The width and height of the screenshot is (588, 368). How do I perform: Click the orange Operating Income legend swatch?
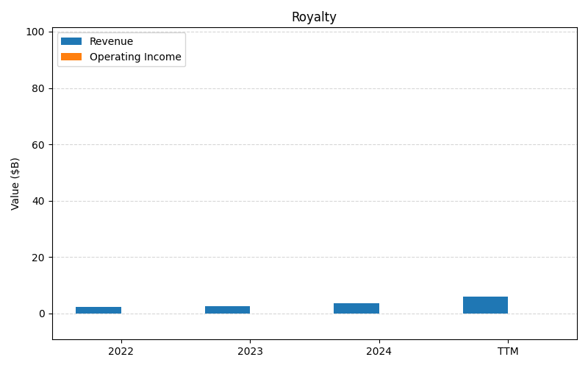pyautogui.click(x=71, y=57)
